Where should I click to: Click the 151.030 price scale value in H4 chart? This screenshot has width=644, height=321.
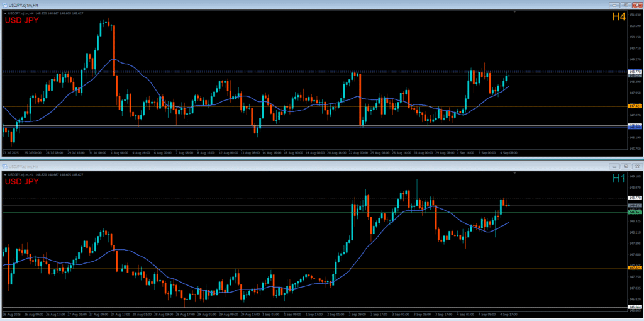tap(635, 14)
